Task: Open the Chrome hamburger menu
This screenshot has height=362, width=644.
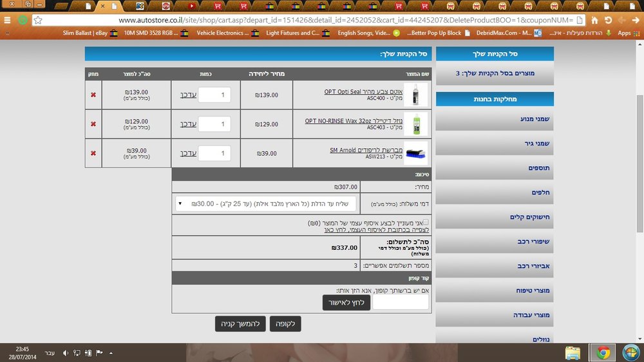Action: pos(7,20)
